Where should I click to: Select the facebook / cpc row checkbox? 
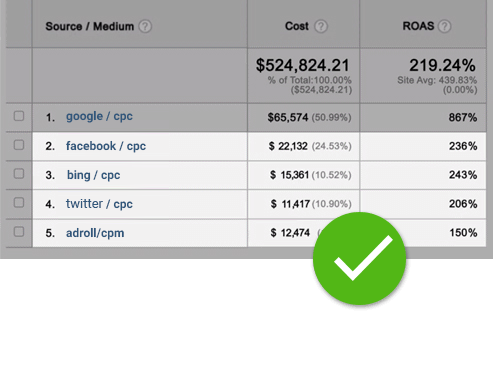tap(19, 145)
